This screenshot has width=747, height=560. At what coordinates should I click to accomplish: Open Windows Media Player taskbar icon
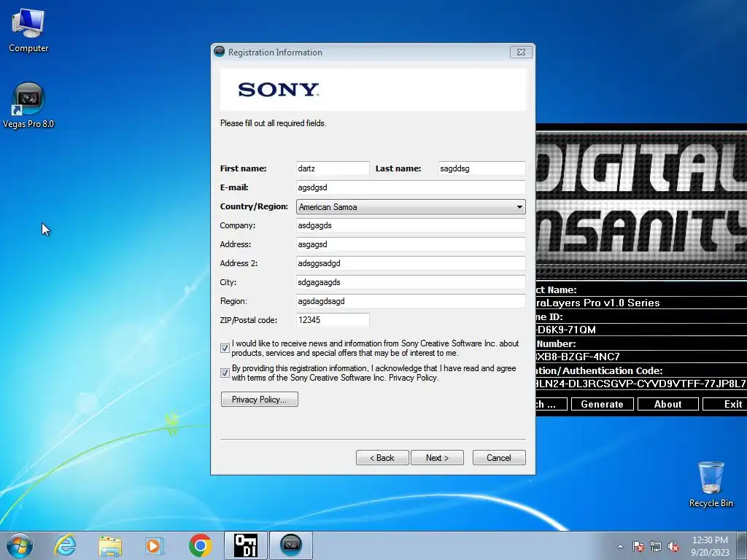pos(155,545)
